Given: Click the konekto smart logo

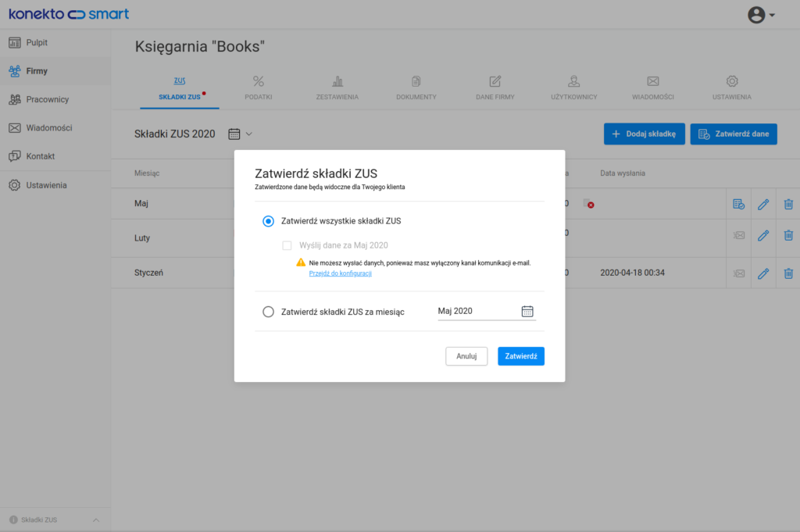Looking at the screenshot, I should 69,14.
